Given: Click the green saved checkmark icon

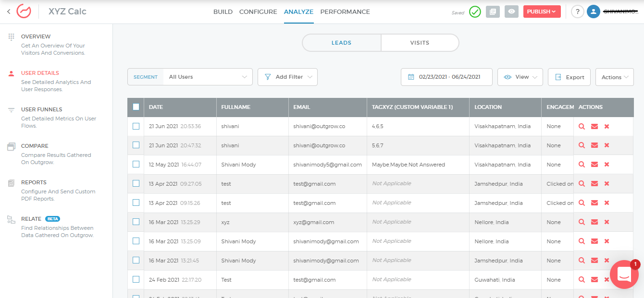Looking at the screenshot, I should pyautogui.click(x=475, y=12).
